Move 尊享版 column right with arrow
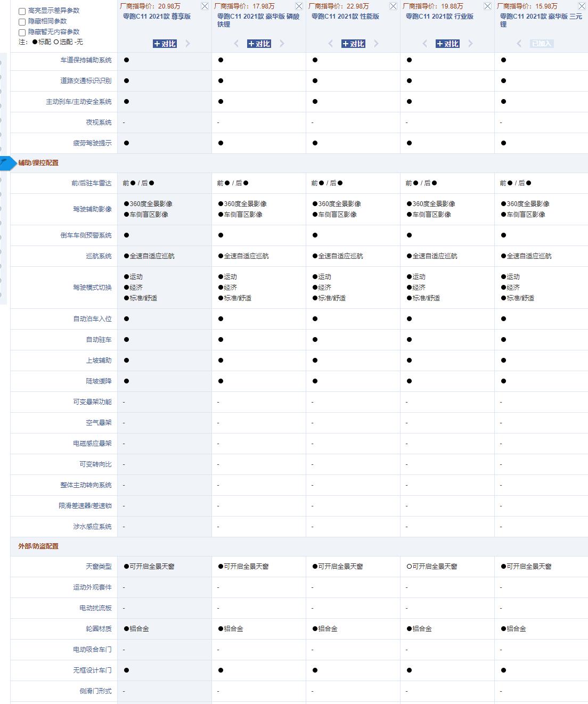 pyautogui.click(x=187, y=44)
